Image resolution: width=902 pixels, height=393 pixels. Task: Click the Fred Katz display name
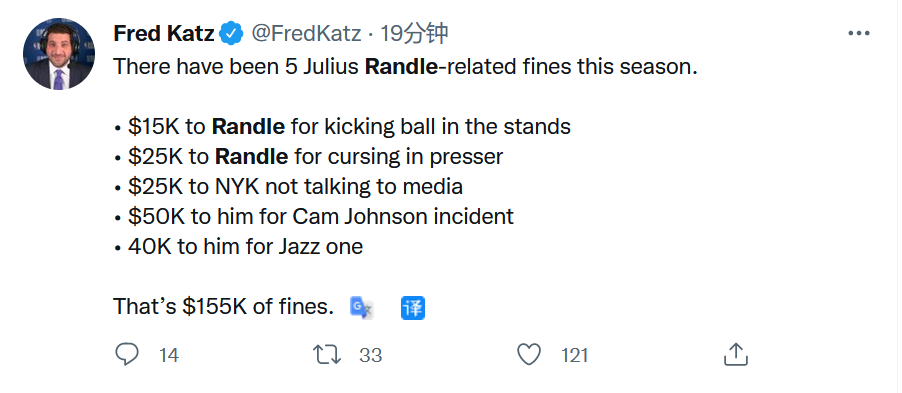coord(164,34)
